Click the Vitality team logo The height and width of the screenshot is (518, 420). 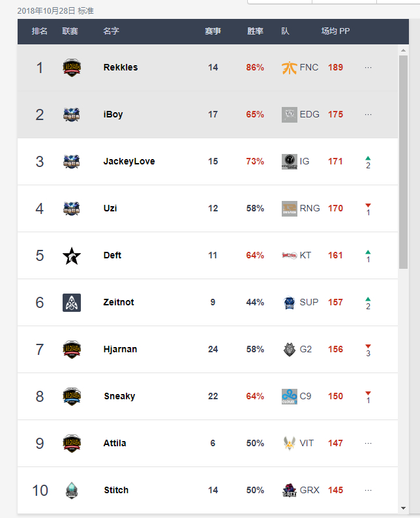point(290,444)
